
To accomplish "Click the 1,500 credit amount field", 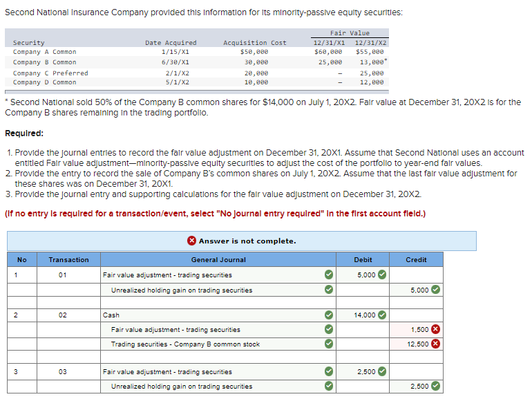I will pos(416,329).
